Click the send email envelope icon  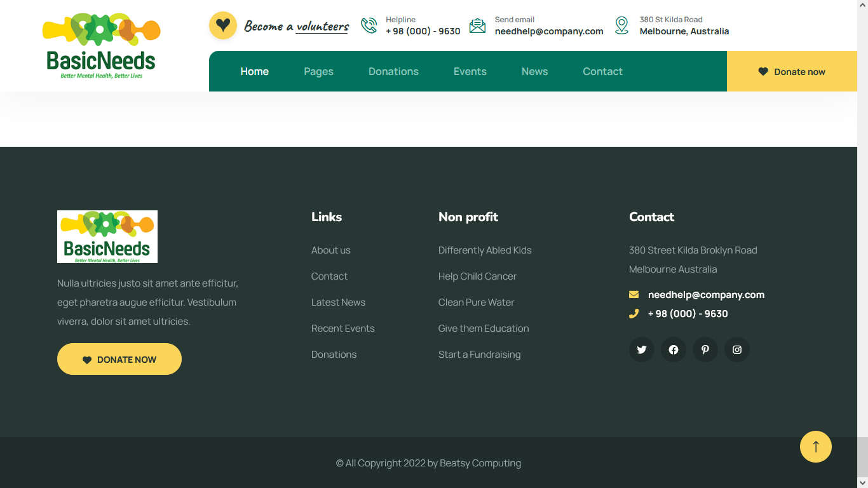click(x=477, y=25)
